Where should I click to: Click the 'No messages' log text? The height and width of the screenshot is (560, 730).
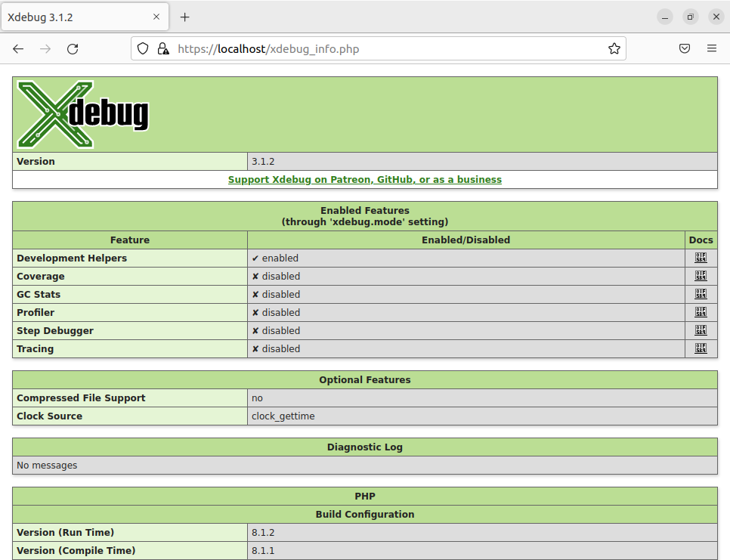(47, 466)
